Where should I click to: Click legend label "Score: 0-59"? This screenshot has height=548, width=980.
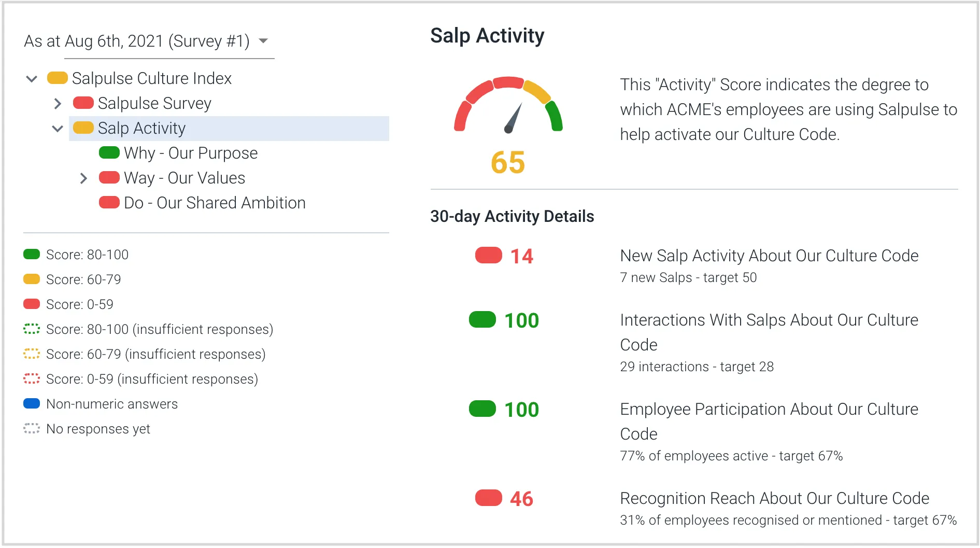pyautogui.click(x=80, y=304)
